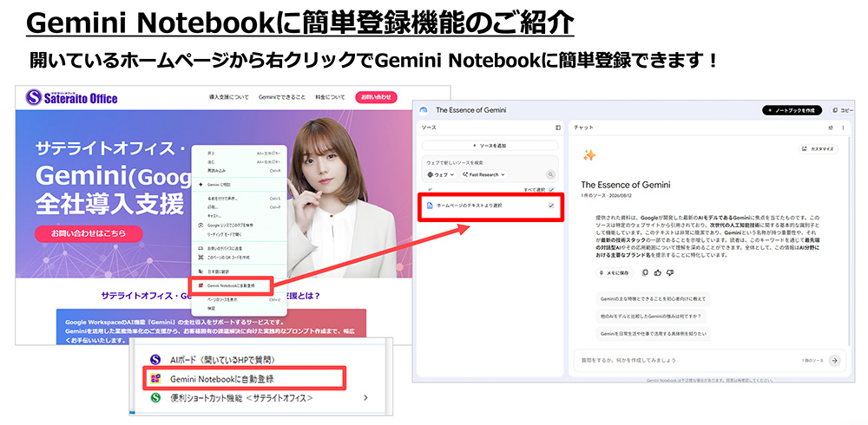Click the pink お問い合わせはこちら button
The height and width of the screenshot is (425, 868).
tap(89, 233)
